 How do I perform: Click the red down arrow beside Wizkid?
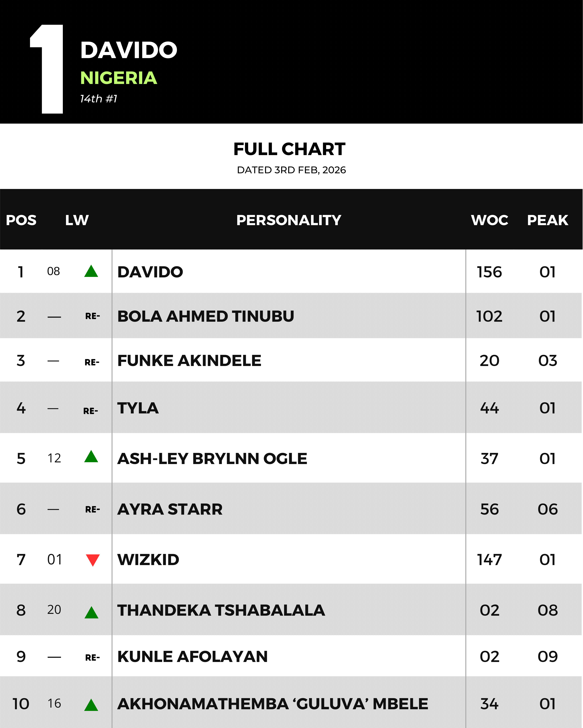click(92, 560)
